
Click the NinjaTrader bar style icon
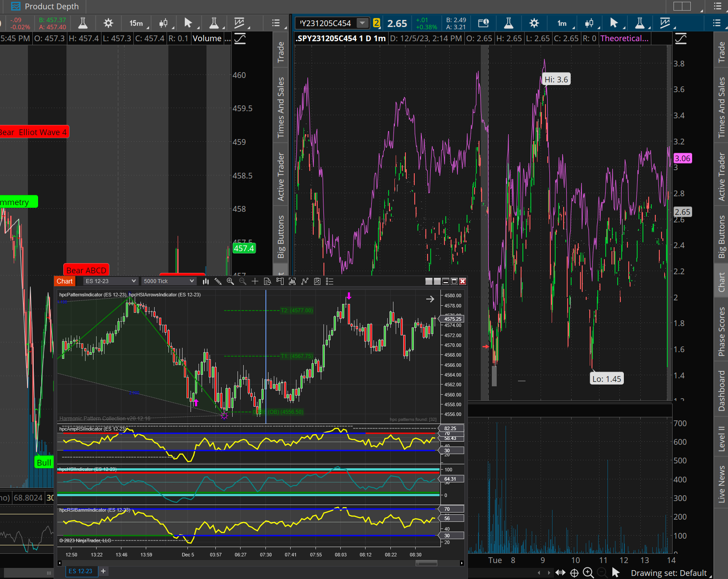[x=206, y=281]
